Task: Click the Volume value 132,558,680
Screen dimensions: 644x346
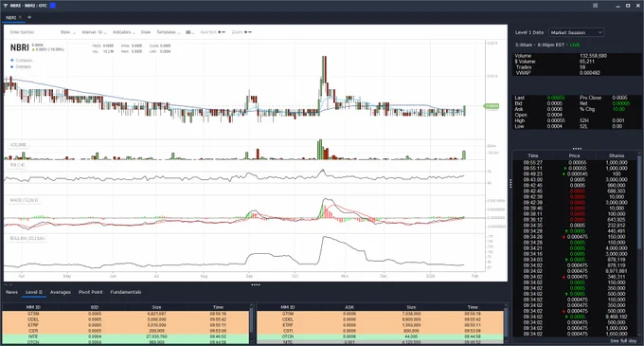Action: (x=593, y=56)
